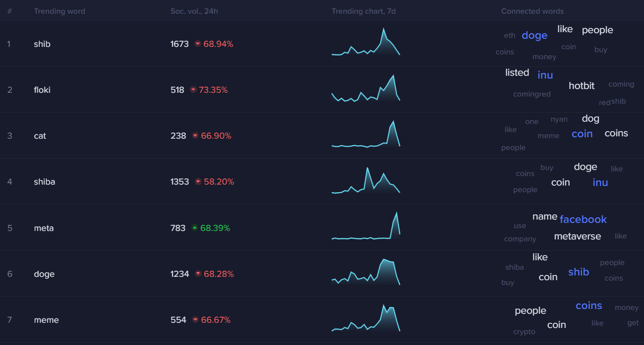Open the trending word floki
This screenshot has width=644, height=345.
[x=42, y=90]
